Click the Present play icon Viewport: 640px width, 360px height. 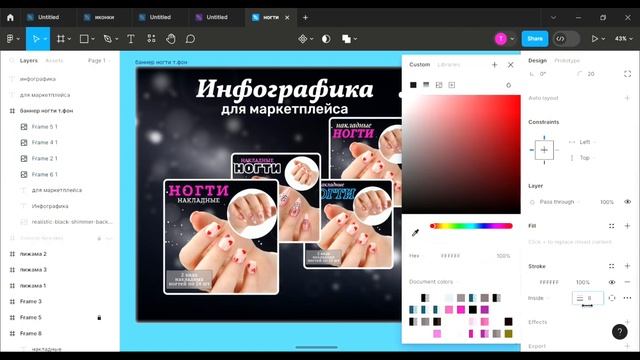pos(595,39)
